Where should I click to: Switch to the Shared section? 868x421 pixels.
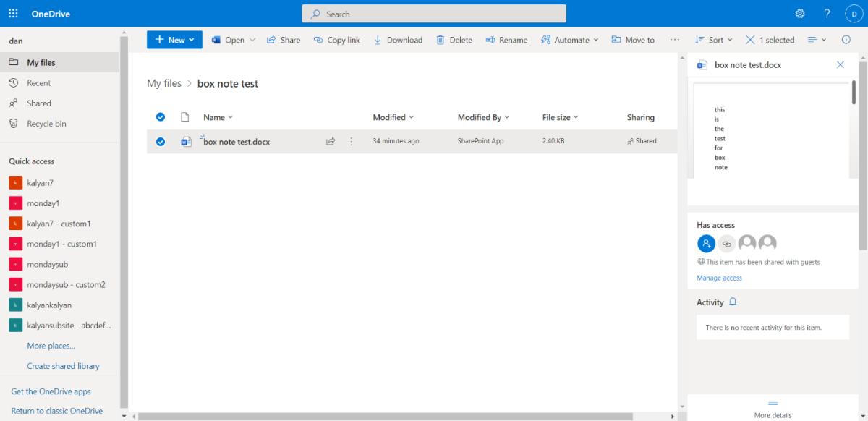[x=45, y=103]
